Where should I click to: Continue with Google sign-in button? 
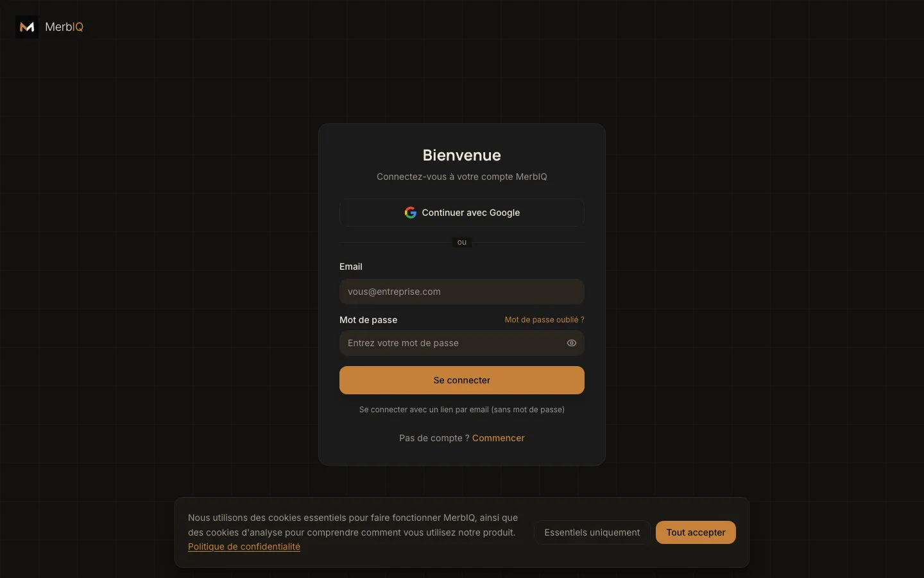point(462,213)
